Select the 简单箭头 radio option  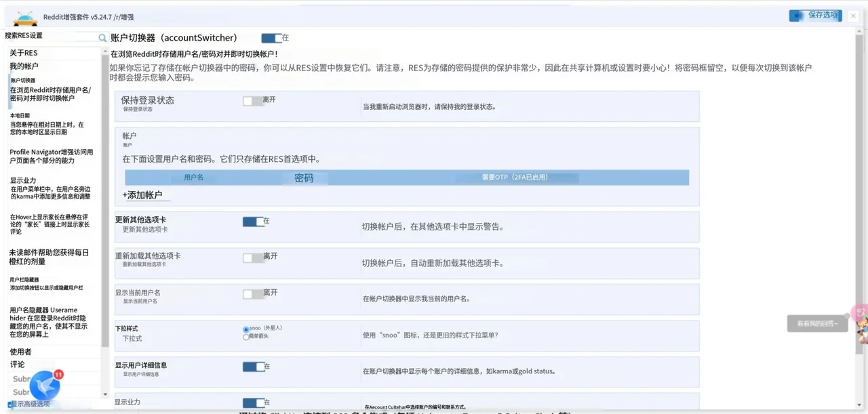[x=245, y=337]
